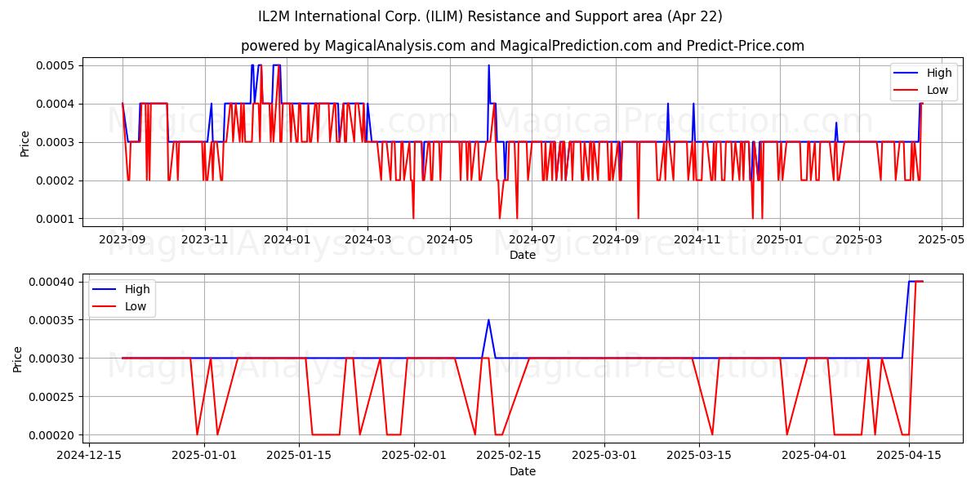
Task: Click the 0.0004 price tick label
Action: tap(57, 104)
